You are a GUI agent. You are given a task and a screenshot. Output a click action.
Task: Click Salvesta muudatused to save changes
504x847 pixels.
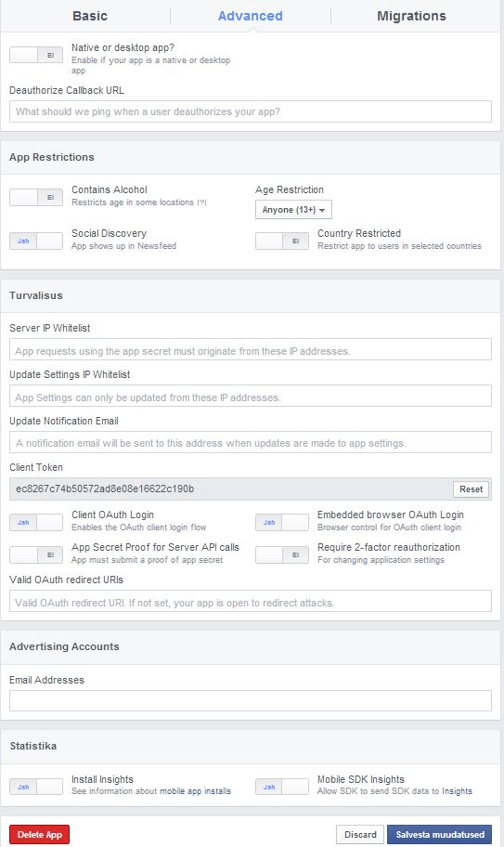tap(440, 835)
